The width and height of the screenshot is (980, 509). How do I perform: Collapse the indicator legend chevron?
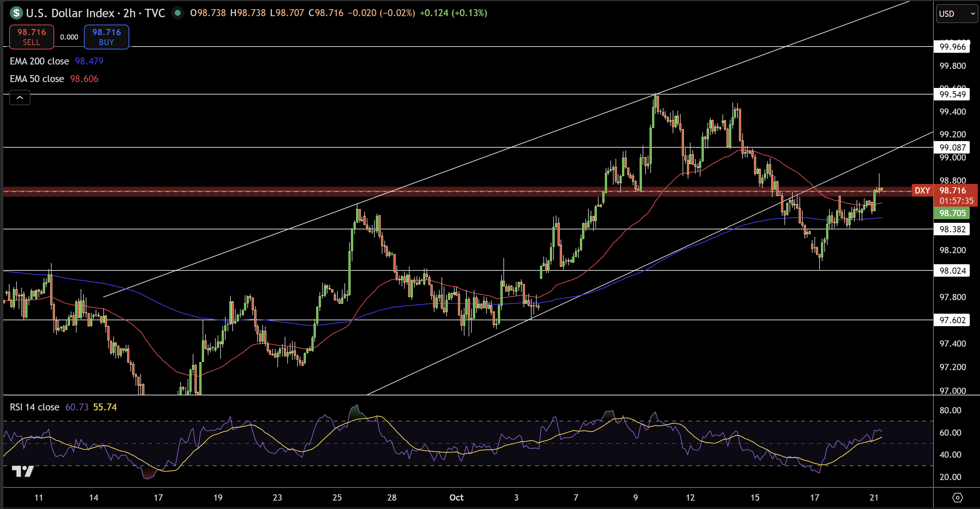pyautogui.click(x=20, y=98)
